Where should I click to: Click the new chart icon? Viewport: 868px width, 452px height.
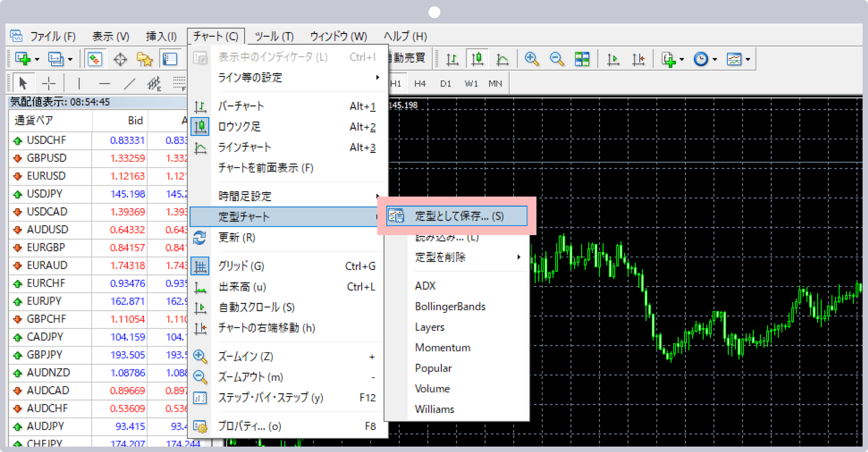[23, 58]
